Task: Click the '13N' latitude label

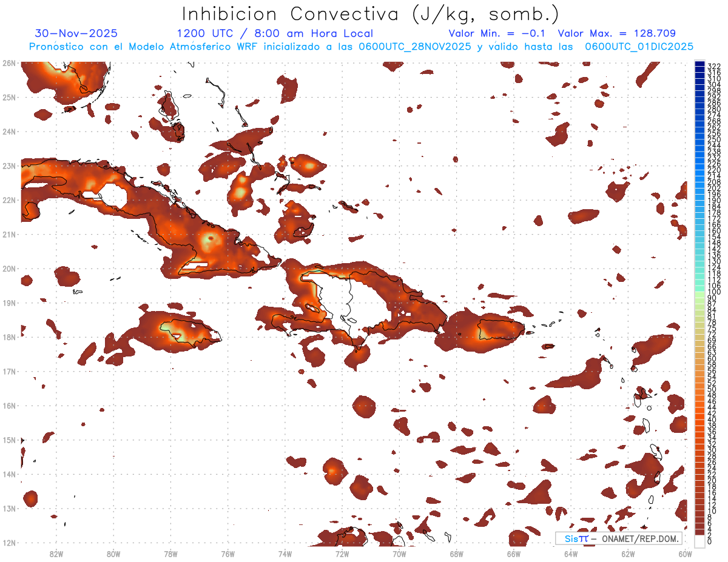Action: (8, 508)
